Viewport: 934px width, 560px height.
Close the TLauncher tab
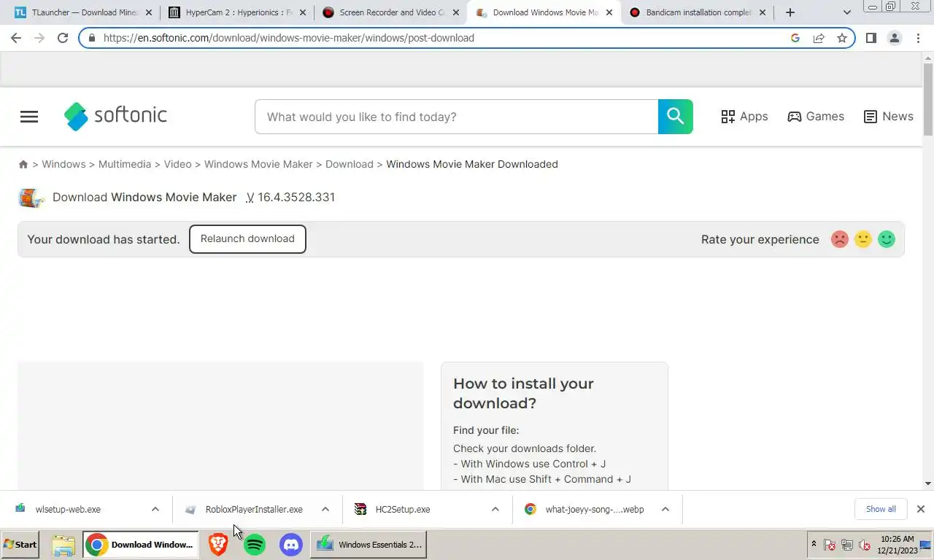pyautogui.click(x=148, y=12)
